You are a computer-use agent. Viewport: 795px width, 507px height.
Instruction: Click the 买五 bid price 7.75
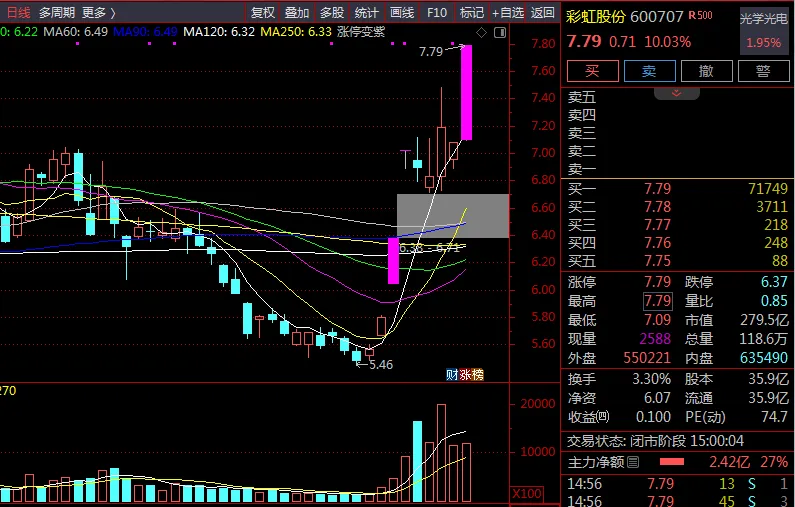pyautogui.click(x=657, y=261)
